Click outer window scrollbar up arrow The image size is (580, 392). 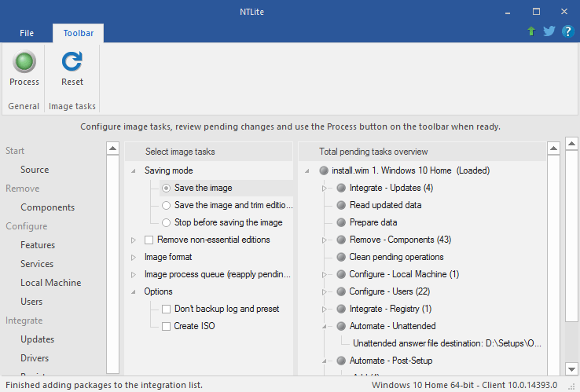tap(571, 144)
